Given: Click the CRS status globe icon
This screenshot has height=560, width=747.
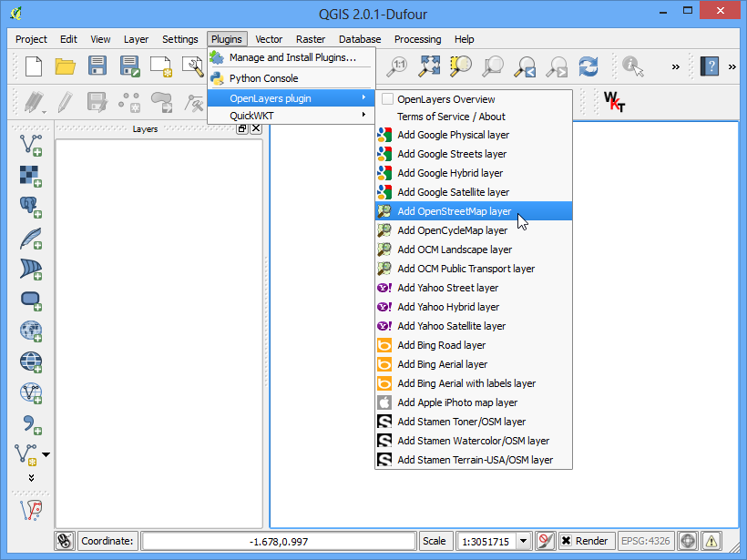Looking at the screenshot, I should coord(688,541).
